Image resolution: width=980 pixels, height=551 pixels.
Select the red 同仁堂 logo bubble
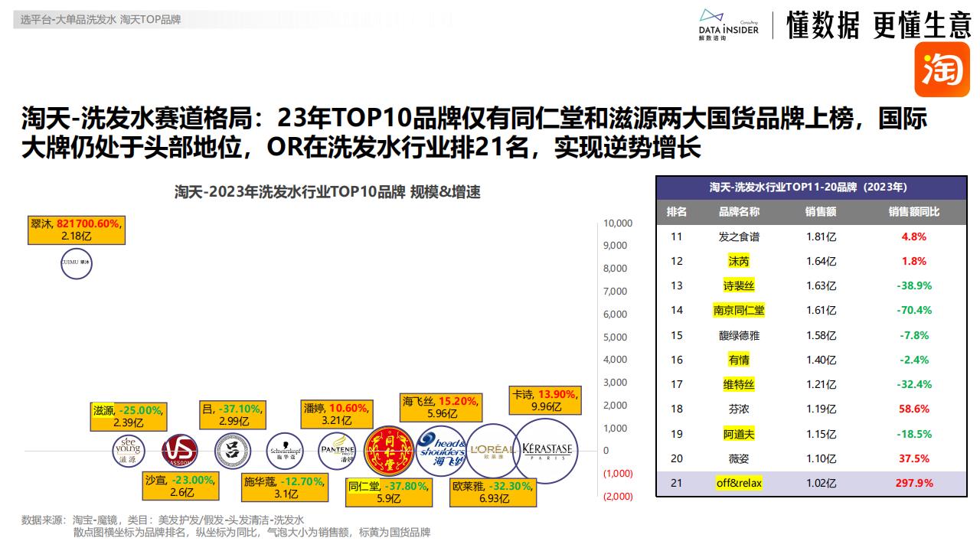point(389,452)
